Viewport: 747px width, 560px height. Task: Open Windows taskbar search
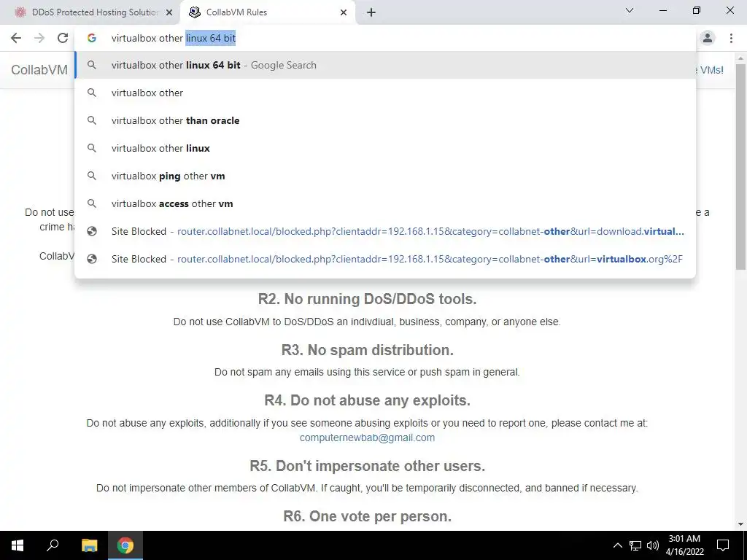point(53,545)
